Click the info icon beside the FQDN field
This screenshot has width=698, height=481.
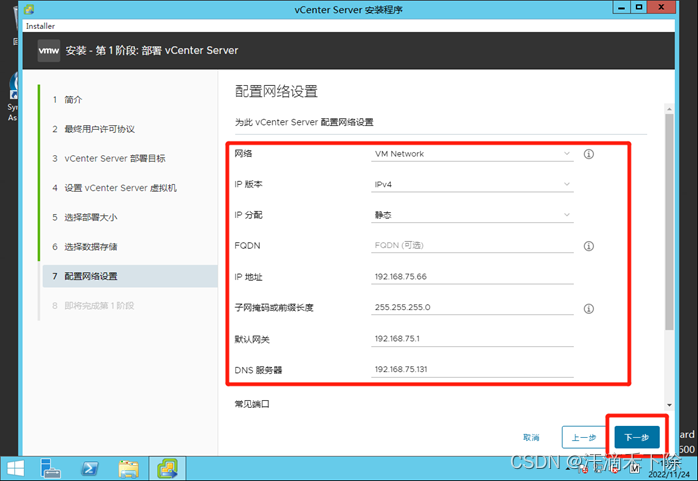click(x=588, y=246)
